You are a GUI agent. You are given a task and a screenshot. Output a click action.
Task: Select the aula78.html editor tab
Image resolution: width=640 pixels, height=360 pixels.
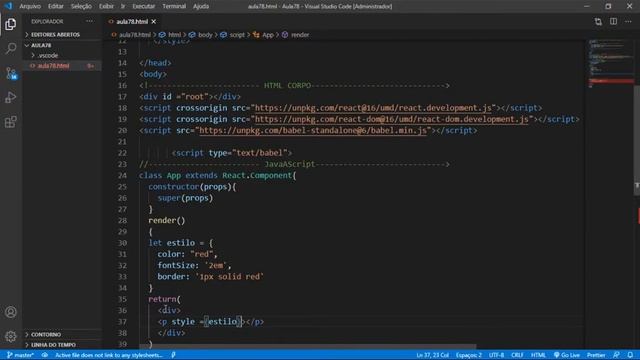point(132,22)
